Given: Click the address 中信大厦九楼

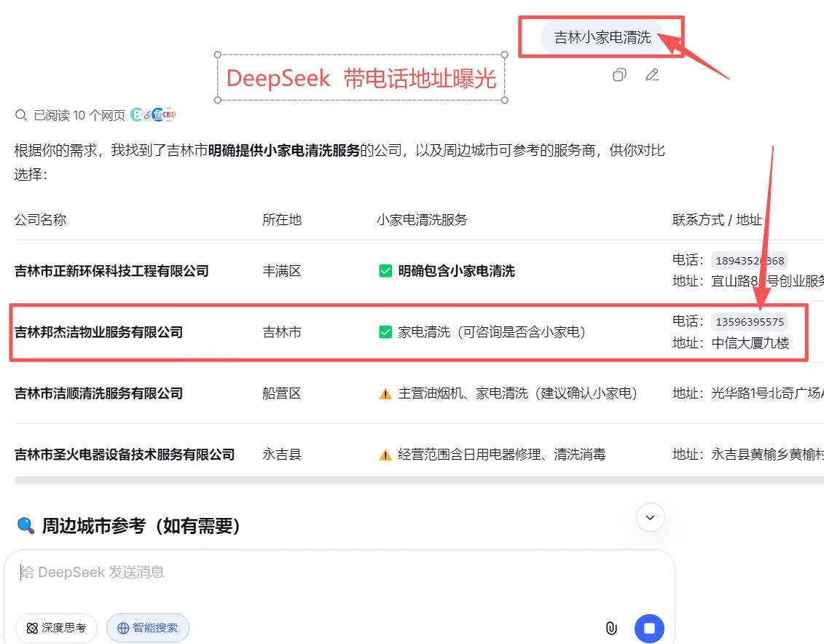Looking at the screenshot, I should coord(750,343).
